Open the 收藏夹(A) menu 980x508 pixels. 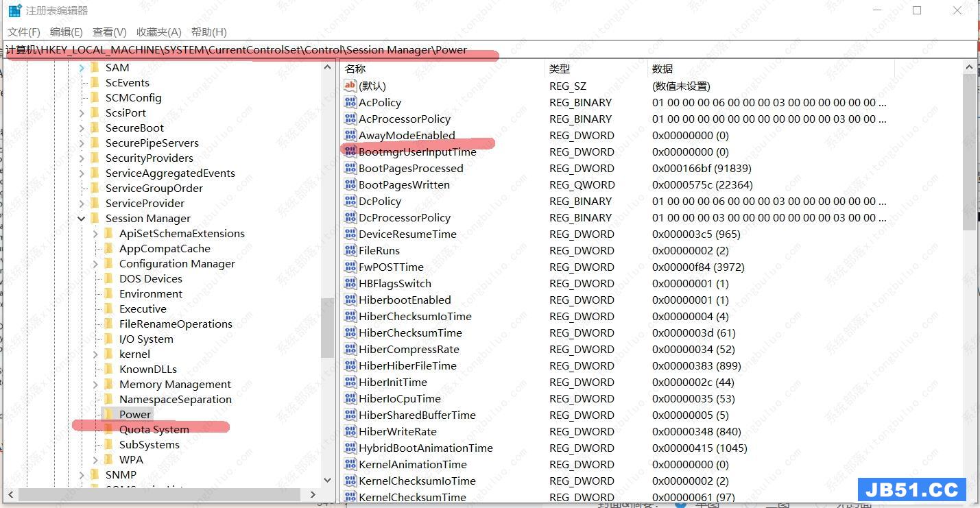[x=158, y=32]
